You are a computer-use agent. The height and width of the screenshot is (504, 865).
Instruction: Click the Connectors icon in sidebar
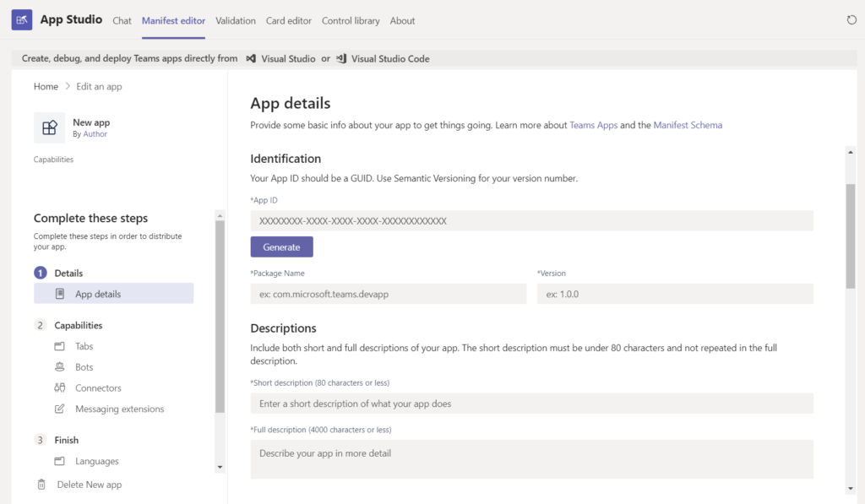tap(60, 388)
